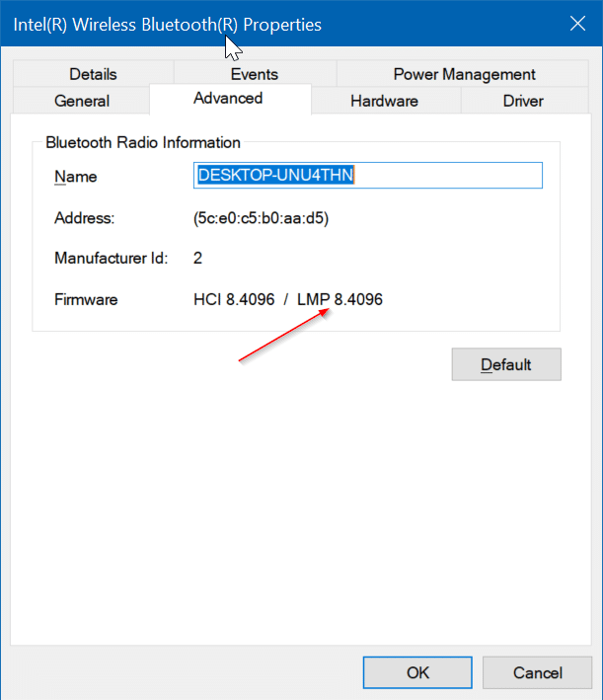Select the General tab

click(x=82, y=101)
